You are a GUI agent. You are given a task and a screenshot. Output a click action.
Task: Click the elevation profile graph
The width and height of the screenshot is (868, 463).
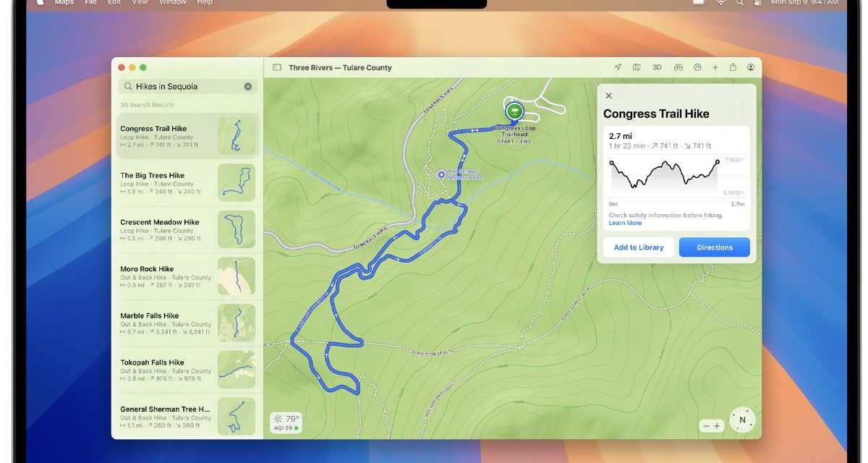[664, 174]
